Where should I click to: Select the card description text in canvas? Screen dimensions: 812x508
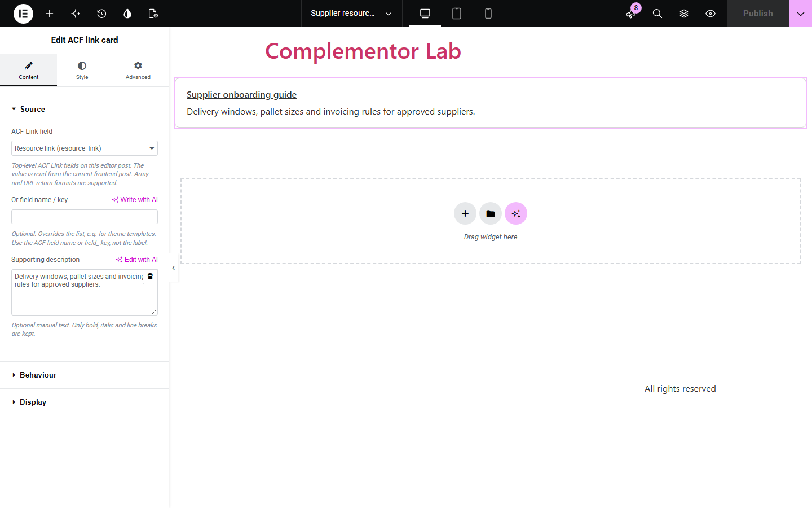coord(331,112)
